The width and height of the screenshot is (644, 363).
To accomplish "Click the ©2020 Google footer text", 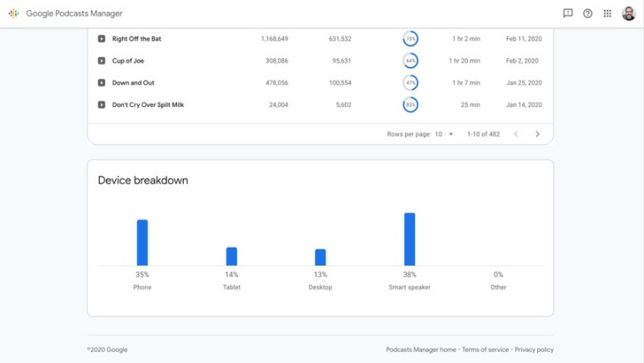I will (108, 349).
